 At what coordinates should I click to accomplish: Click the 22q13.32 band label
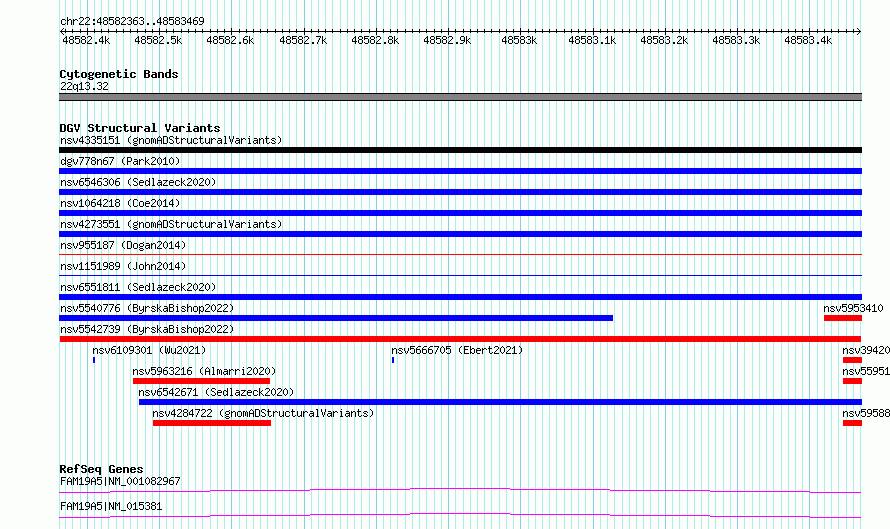84,86
